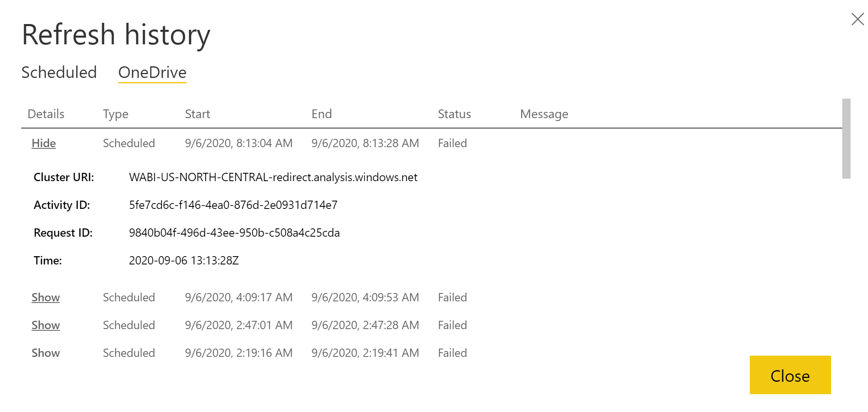The image size is (868, 412).
Task: Click the vertical scrollbar thumb
Action: tap(846, 138)
